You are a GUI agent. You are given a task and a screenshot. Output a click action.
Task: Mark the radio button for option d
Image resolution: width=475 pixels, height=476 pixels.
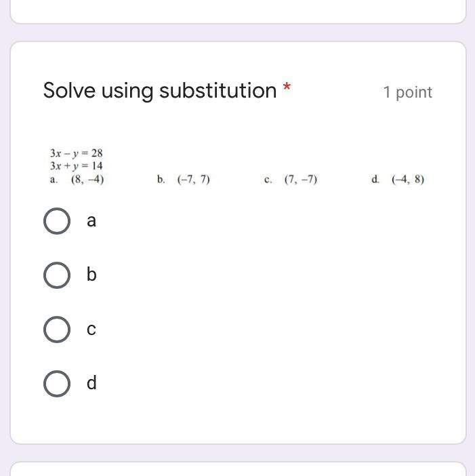click(x=57, y=384)
